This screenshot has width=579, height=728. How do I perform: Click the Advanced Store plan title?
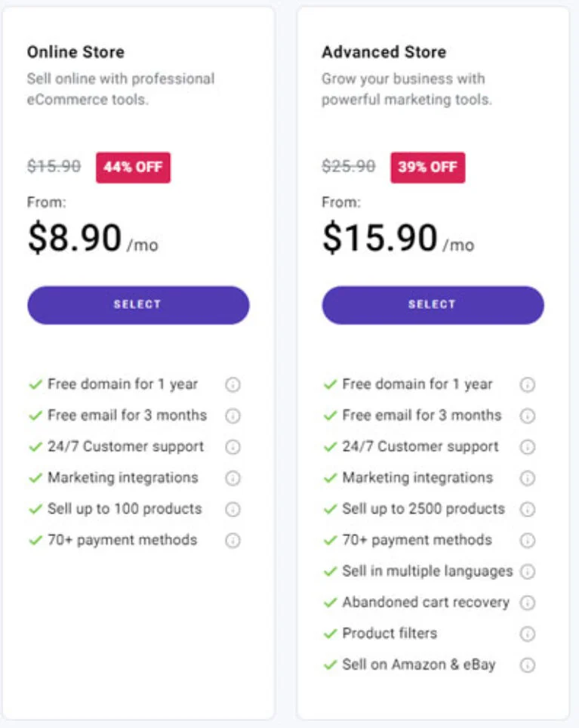click(x=384, y=52)
